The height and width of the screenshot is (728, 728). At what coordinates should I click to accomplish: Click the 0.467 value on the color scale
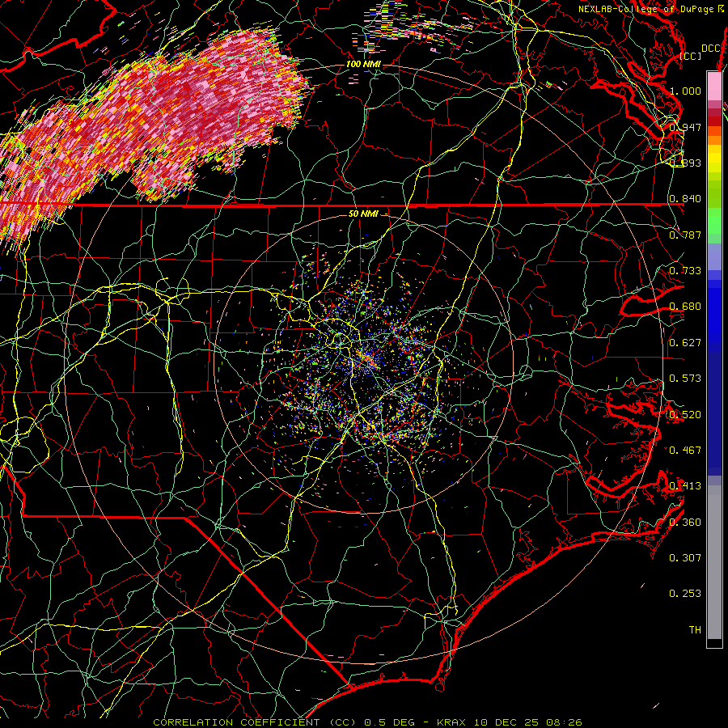pyautogui.click(x=685, y=451)
